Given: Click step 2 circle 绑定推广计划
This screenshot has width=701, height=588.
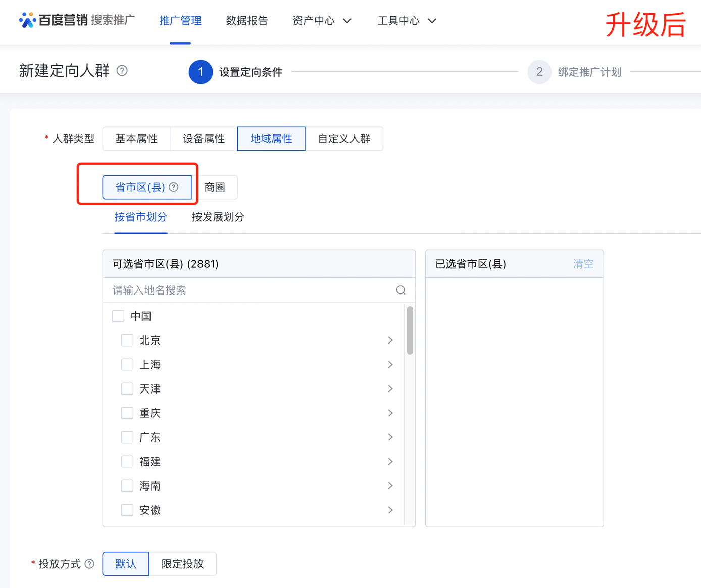Looking at the screenshot, I should 539,72.
